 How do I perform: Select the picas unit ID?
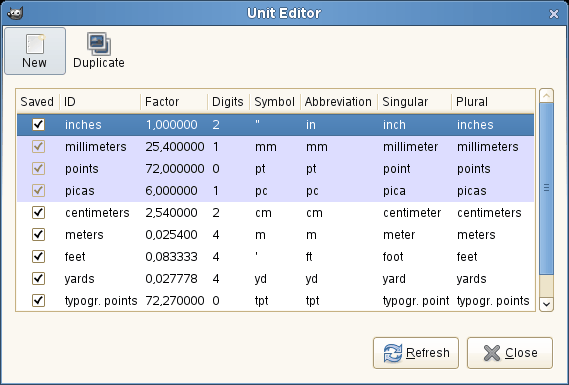pos(79,191)
